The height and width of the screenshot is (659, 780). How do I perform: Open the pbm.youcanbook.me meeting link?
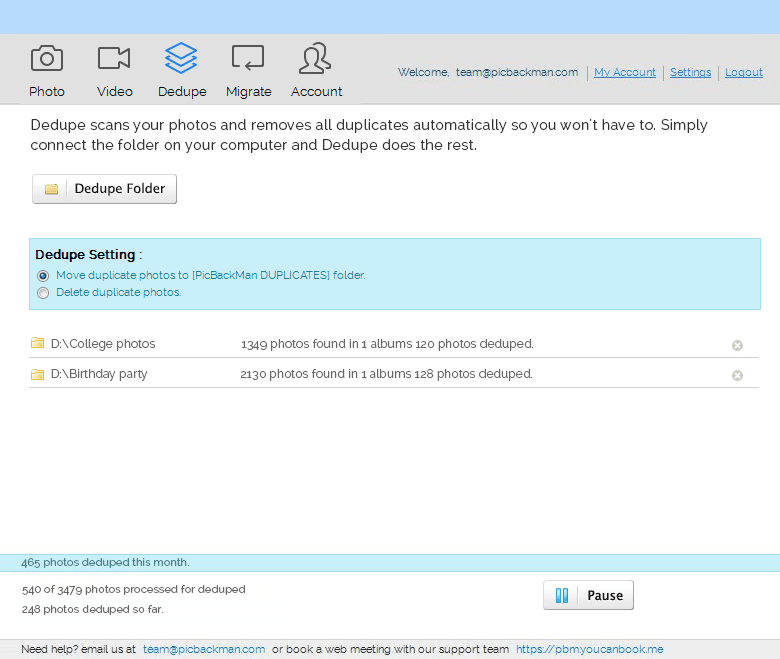(x=589, y=649)
